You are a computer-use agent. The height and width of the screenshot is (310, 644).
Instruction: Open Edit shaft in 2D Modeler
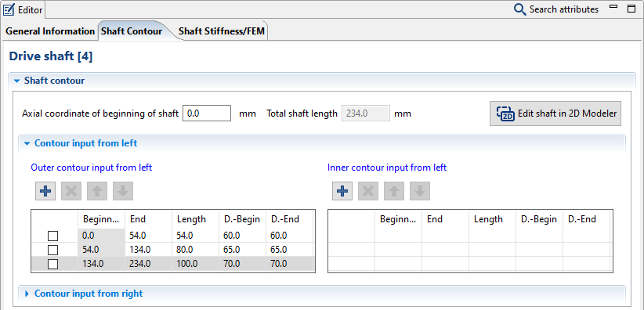point(555,114)
